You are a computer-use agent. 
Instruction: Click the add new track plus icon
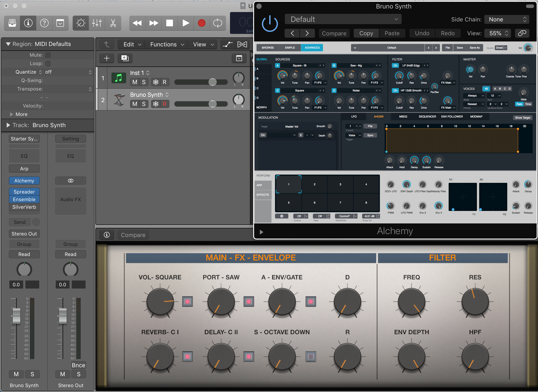click(107, 58)
